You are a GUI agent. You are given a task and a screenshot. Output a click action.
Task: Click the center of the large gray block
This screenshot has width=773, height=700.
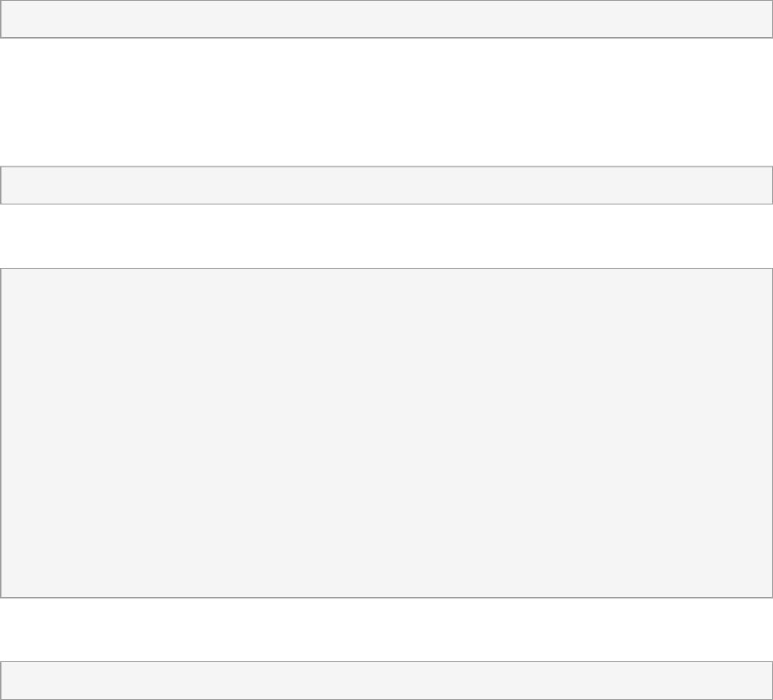coord(386,432)
